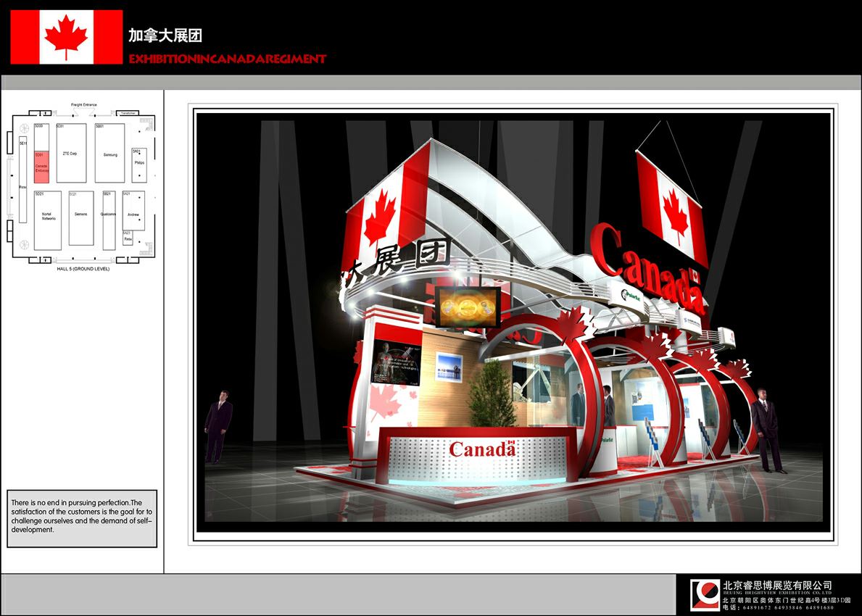
Task: Click the large flag on booth roof left
Action: point(386,207)
